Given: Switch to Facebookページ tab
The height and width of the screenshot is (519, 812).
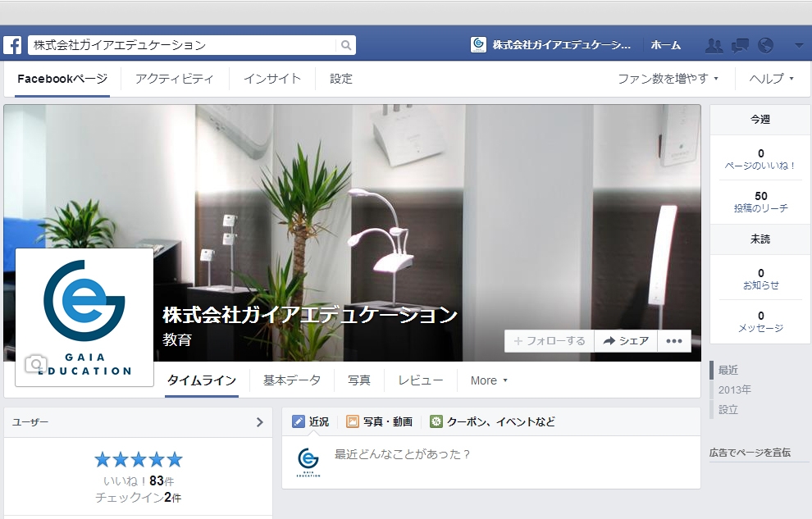Looking at the screenshot, I should tap(62, 79).
